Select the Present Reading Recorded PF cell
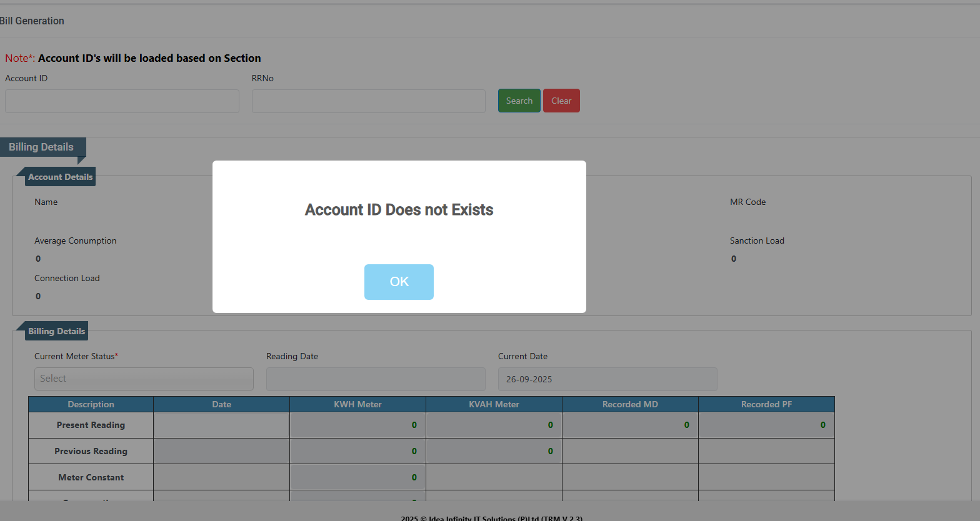Viewport: 980px width, 521px height. click(766, 425)
